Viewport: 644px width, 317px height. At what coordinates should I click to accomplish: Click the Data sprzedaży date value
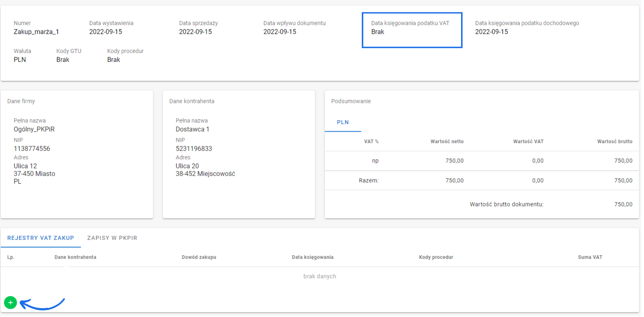195,32
